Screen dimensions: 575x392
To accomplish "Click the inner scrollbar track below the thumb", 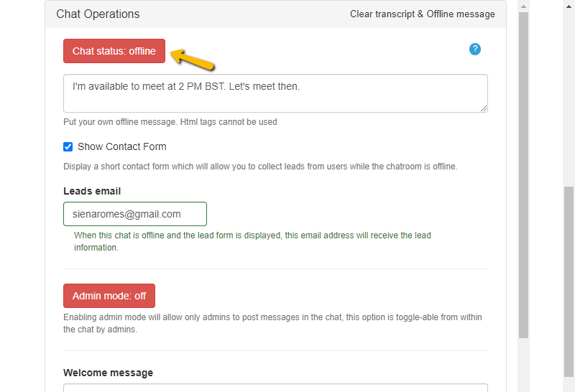I will coord(524,363).
